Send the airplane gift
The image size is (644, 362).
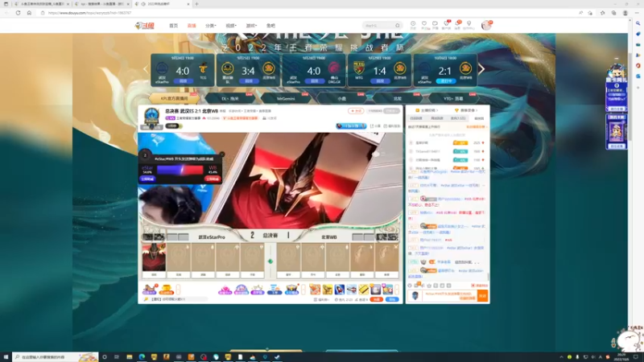tap(352, 290)
